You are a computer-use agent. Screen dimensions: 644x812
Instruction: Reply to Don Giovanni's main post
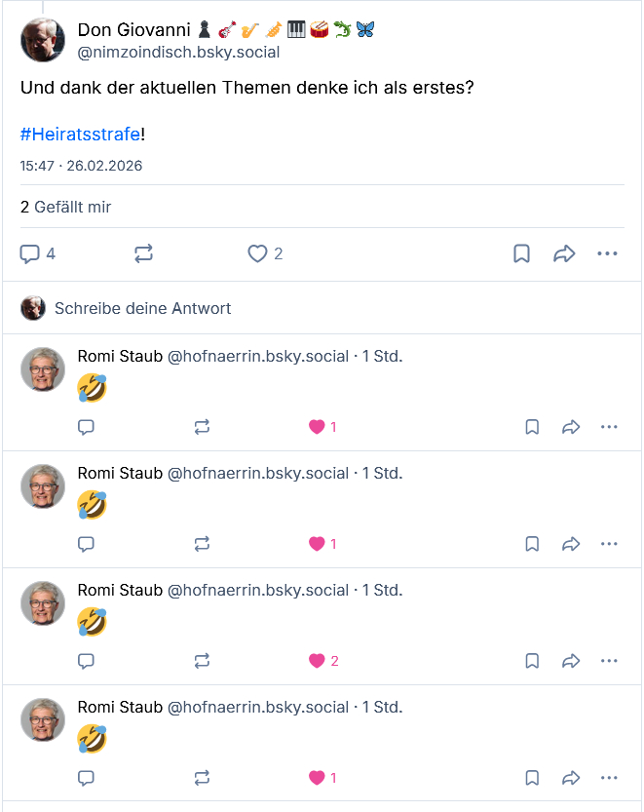click(x=30, y=254)
